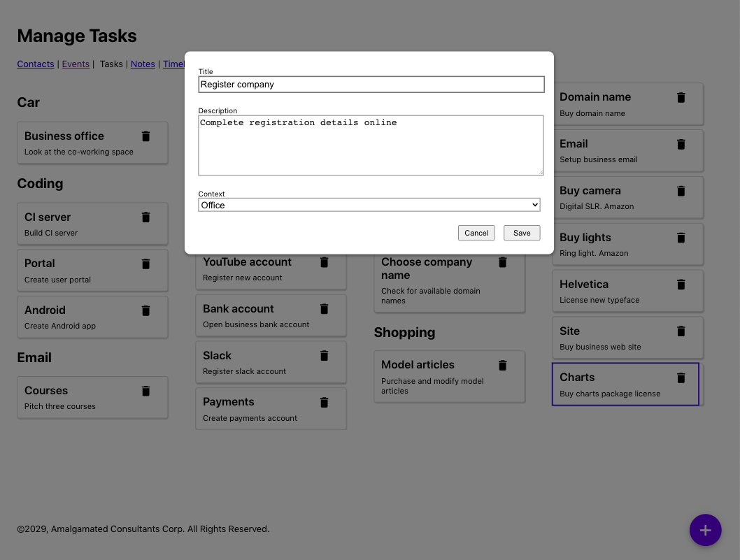Delete the Business office task

[x=145, y=136]
